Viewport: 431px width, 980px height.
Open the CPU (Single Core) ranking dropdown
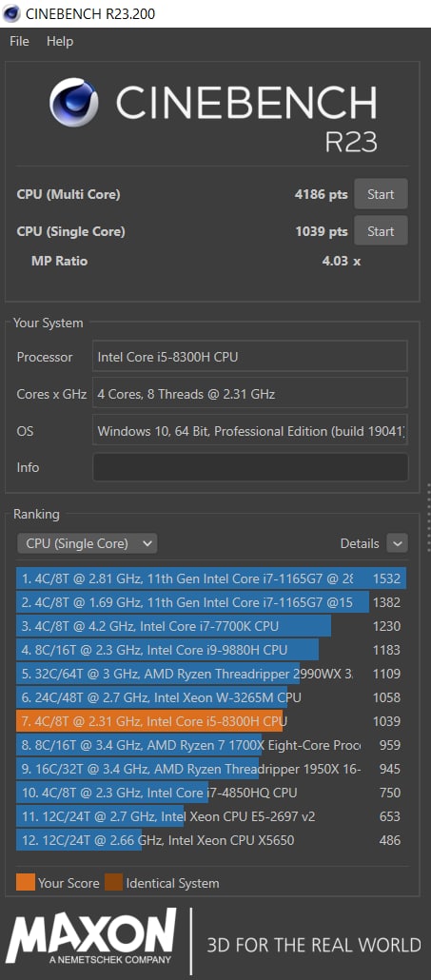[88, 543]
